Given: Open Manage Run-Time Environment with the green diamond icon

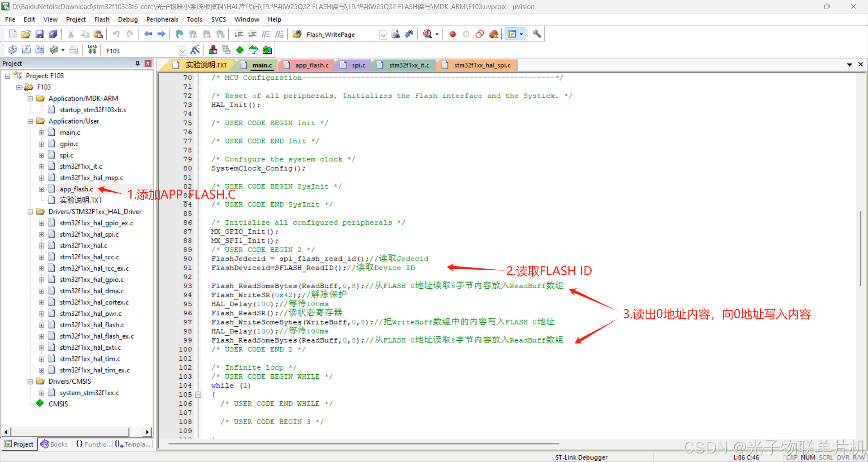Looking at the screenshot, I should click(240, 50).
